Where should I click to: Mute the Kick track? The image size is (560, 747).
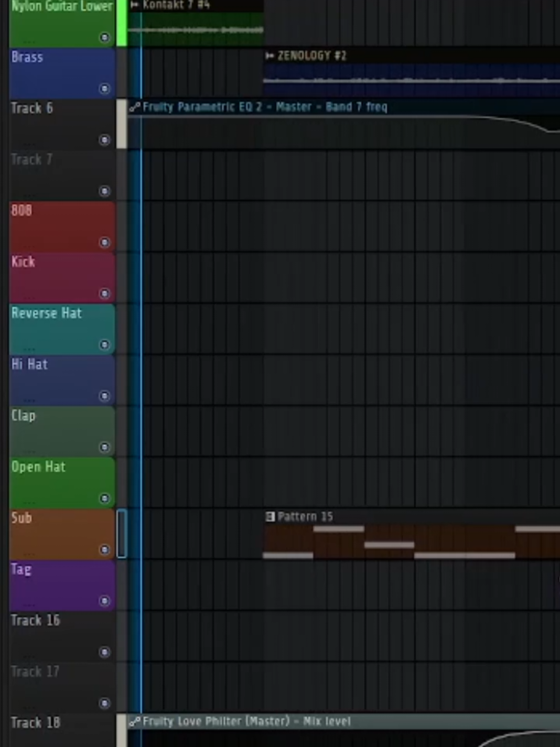(x=104, y=294)
